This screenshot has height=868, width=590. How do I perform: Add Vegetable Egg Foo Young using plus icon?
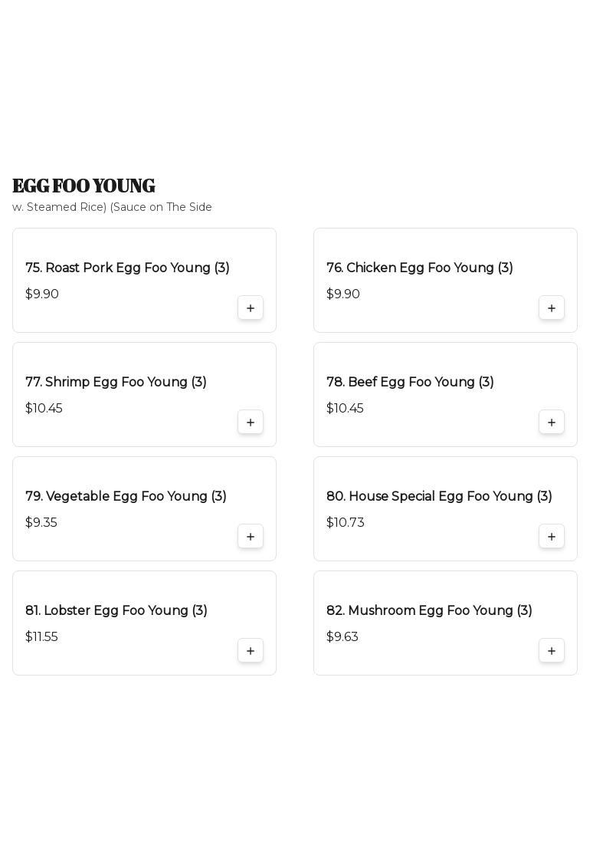tap(251, 537)
